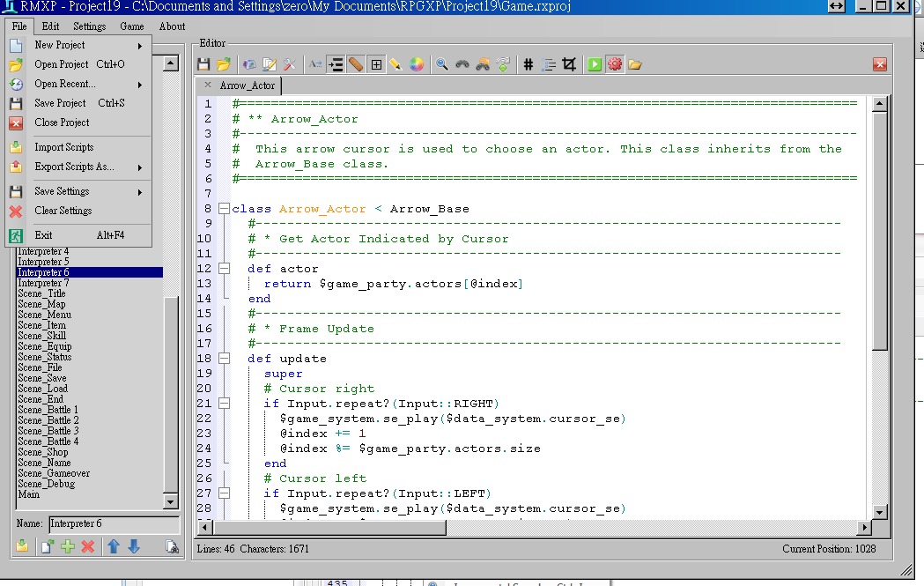Run the game with green play button
This screenshot has height=586, width=924.
pos(595,64)
